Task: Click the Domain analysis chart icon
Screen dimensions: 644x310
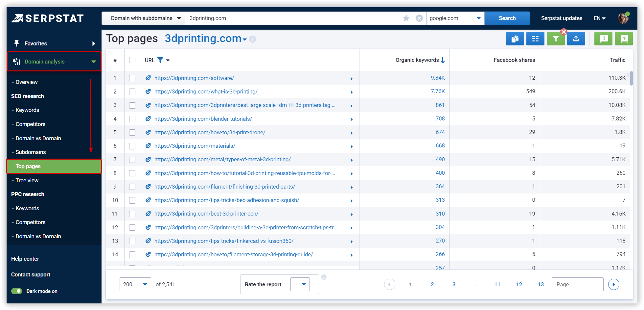Action: pos(17,62)
